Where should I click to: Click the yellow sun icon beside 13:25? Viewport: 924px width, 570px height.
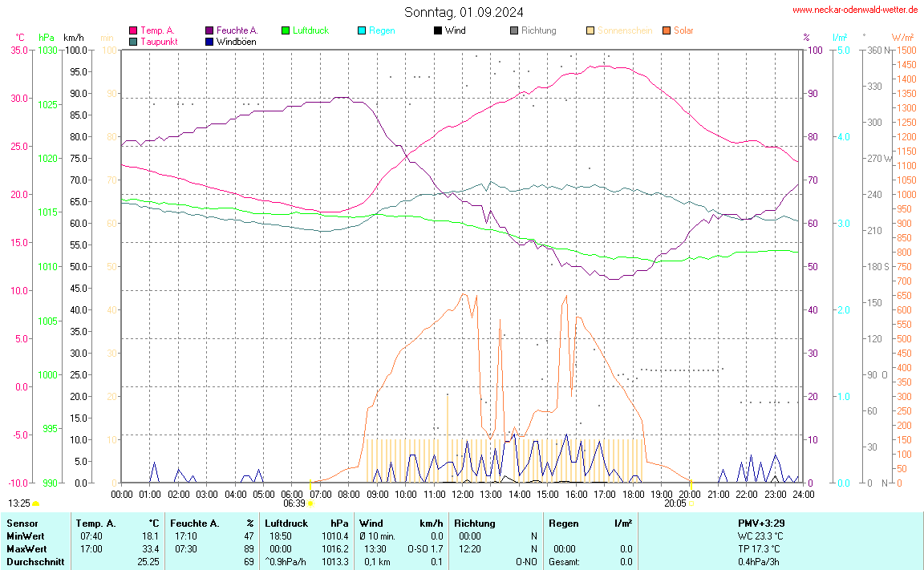[x=35, y=503]
